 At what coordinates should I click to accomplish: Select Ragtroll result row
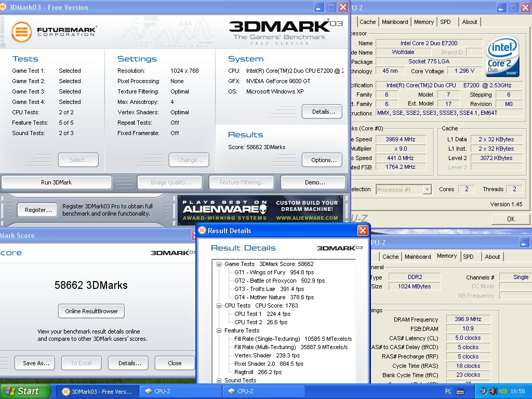[x=258, y=372]
